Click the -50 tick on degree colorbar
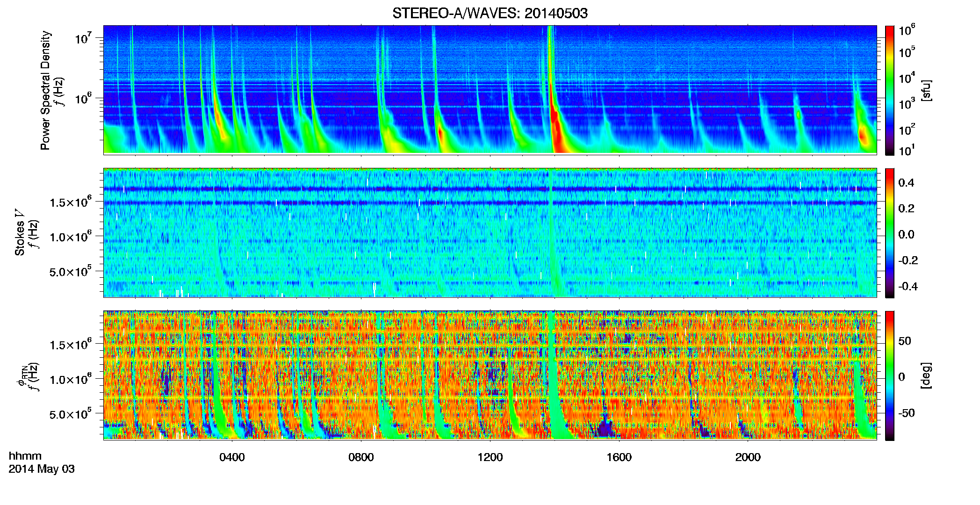This screenshot has width=980, height=505. [x=907, y=413]
